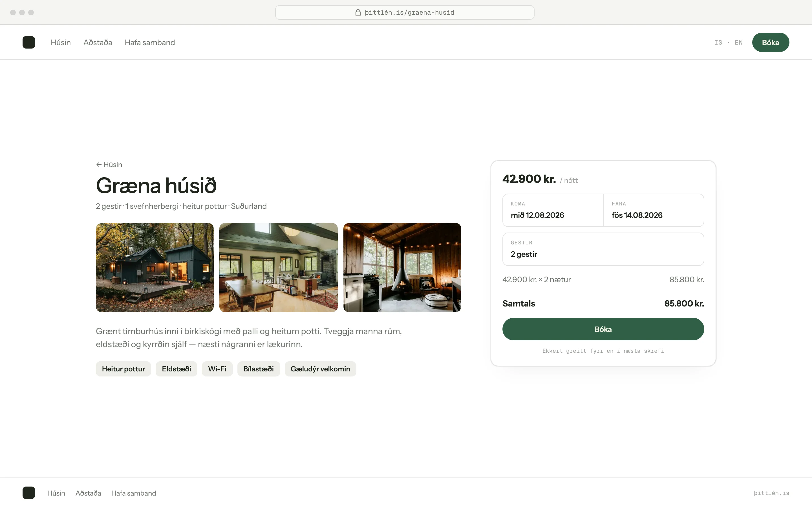Click the dark logo in the footer
This screenshot has width=812, height=508.
(x=28, y=493)
